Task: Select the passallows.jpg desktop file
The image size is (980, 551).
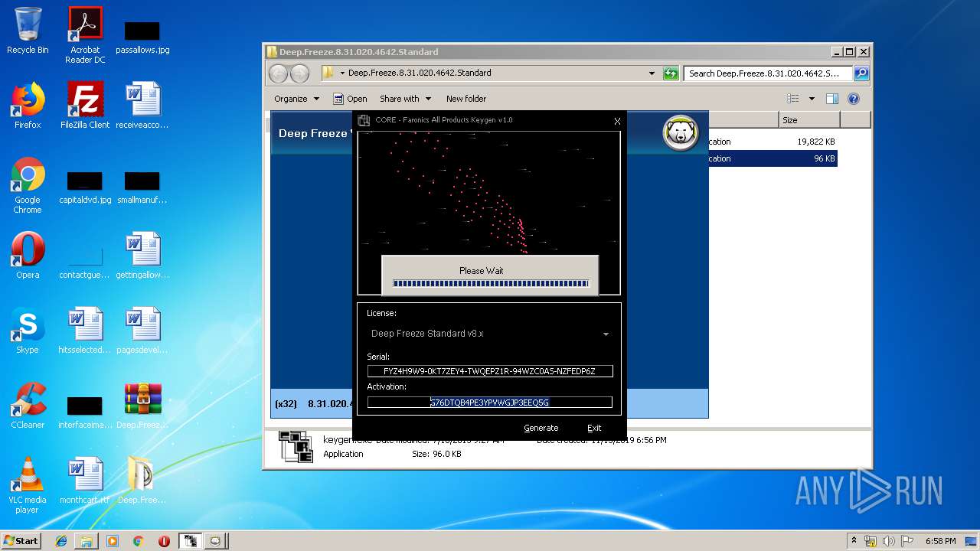Action: [x=142, y=37]
